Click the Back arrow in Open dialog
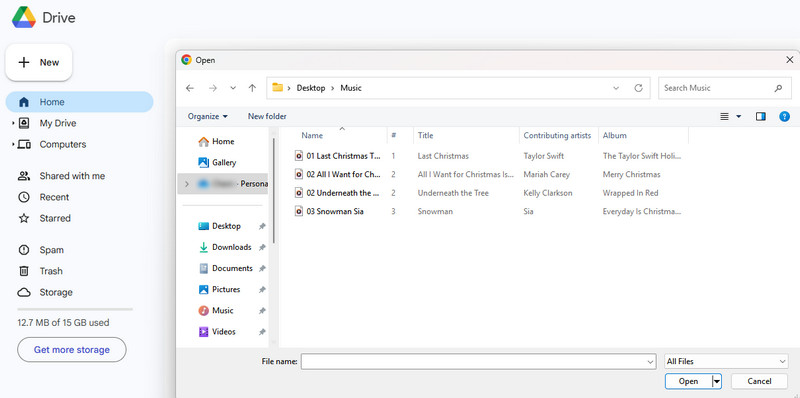Image resolution: width=800 pixels, height=398 pixels. coord(190,88)
